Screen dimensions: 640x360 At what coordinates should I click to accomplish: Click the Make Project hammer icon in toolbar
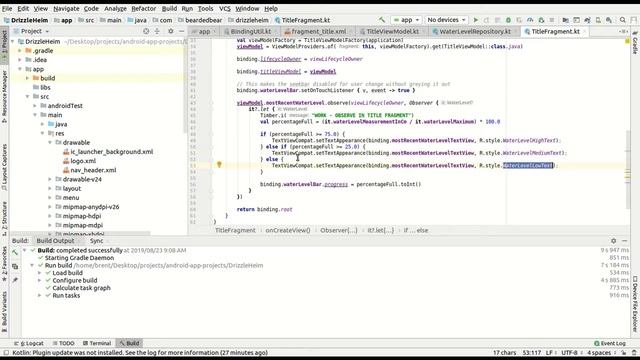[x=382, y=20]
